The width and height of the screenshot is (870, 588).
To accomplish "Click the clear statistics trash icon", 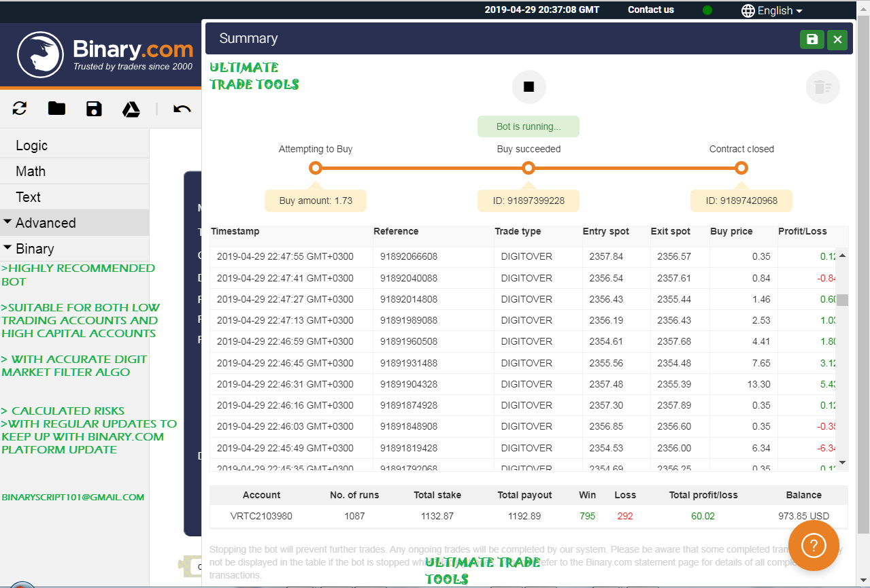I will [x=823, y=87].
